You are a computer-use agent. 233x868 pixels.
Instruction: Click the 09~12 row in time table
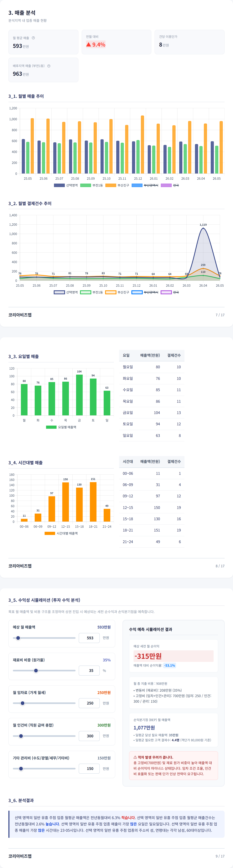(x=152, y=496)
